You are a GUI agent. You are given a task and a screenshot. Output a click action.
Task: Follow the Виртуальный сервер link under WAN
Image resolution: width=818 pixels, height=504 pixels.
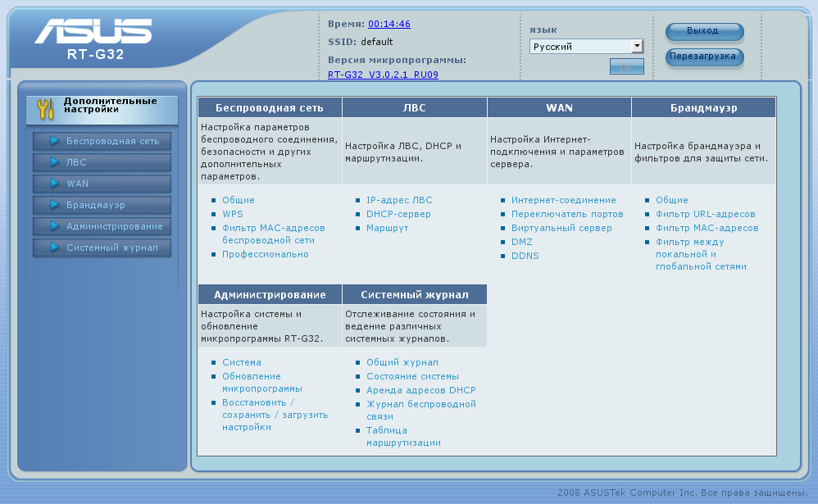pos(561,228)
